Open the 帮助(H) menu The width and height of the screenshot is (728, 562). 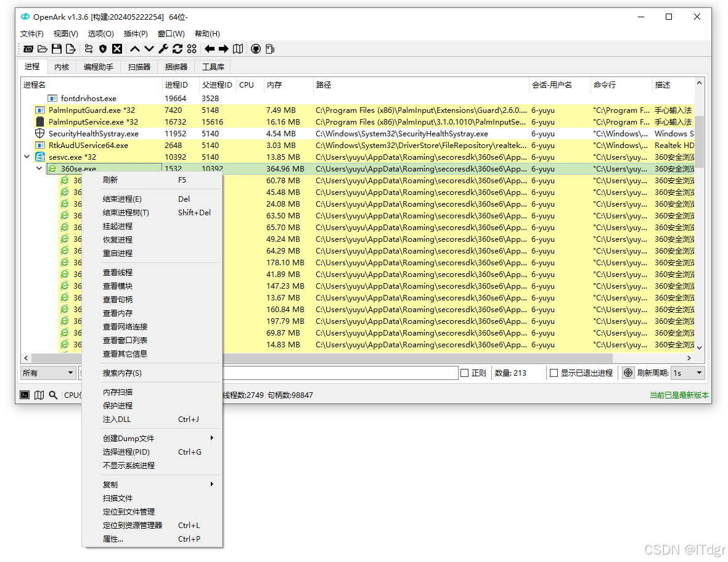pyautogui.click(x=208, y=33)
